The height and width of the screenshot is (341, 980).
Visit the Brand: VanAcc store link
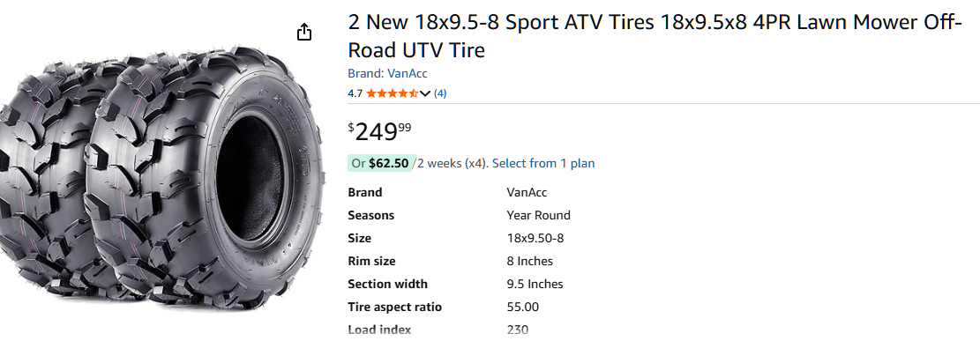(x=387, y=74)
